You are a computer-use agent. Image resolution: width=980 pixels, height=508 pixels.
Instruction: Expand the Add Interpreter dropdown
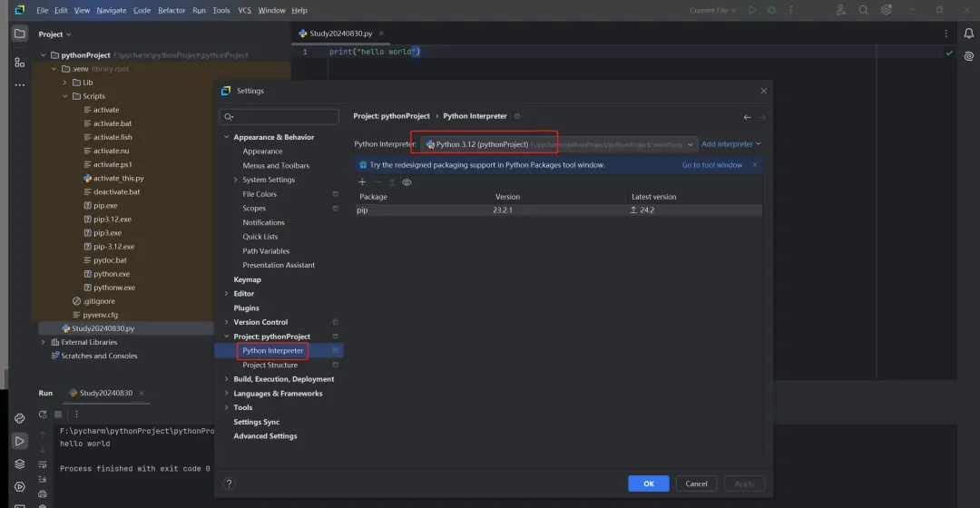731,144
